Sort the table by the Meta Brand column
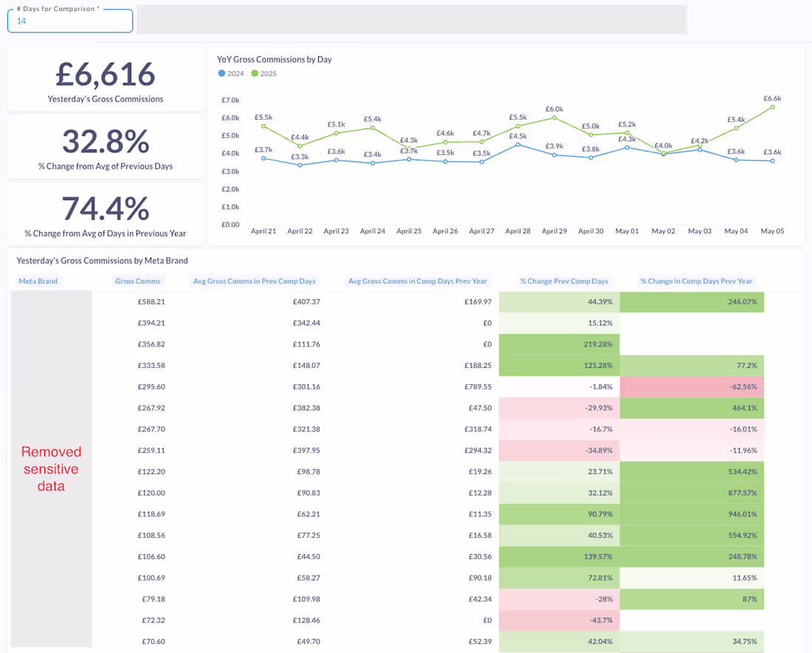The image size is (812, 653). click(38, 281)
